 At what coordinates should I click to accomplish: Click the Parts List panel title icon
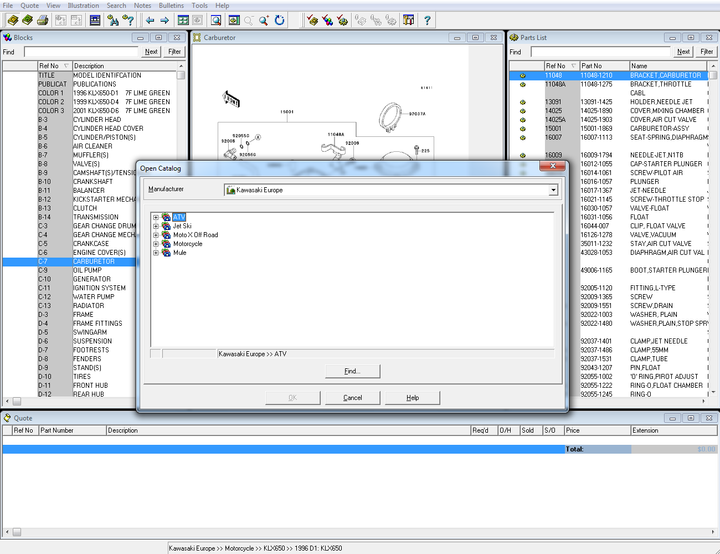tap(514, 38)
